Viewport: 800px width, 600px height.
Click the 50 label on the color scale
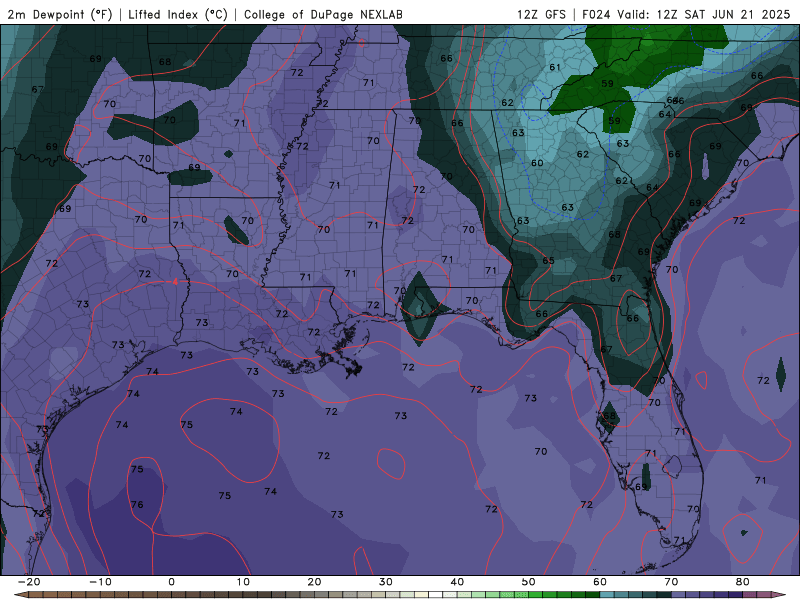coord(529,582)
